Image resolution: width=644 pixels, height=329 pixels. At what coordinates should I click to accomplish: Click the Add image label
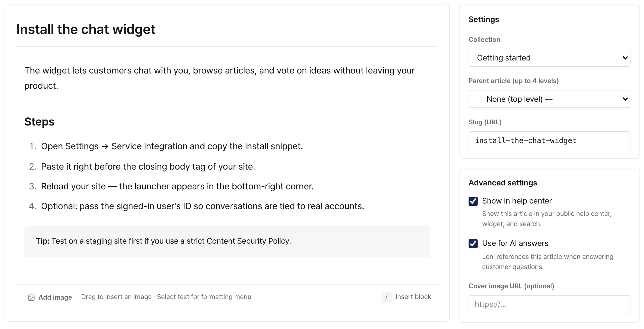(x=55, y=297)
